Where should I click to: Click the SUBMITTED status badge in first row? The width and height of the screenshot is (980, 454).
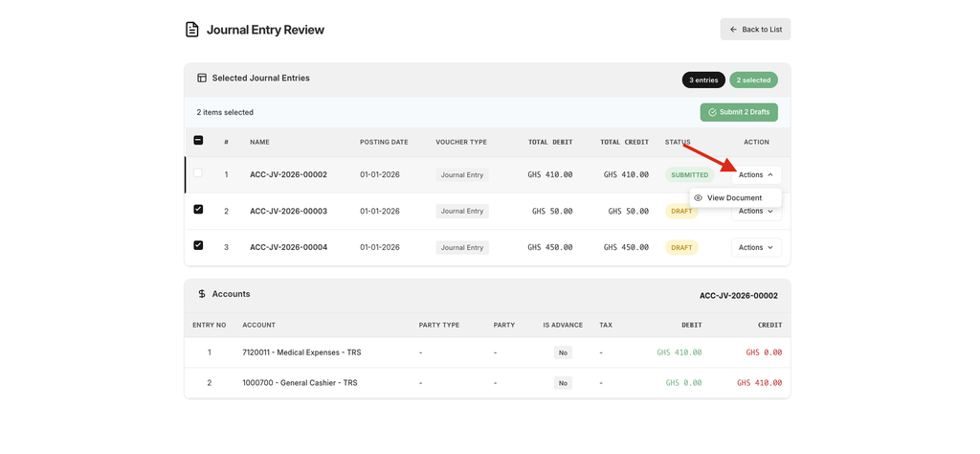pos(689,175)
